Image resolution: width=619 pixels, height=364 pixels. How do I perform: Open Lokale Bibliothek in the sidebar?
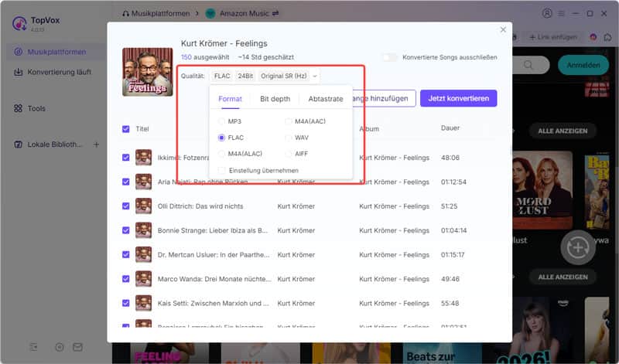[x=48, y=145]
